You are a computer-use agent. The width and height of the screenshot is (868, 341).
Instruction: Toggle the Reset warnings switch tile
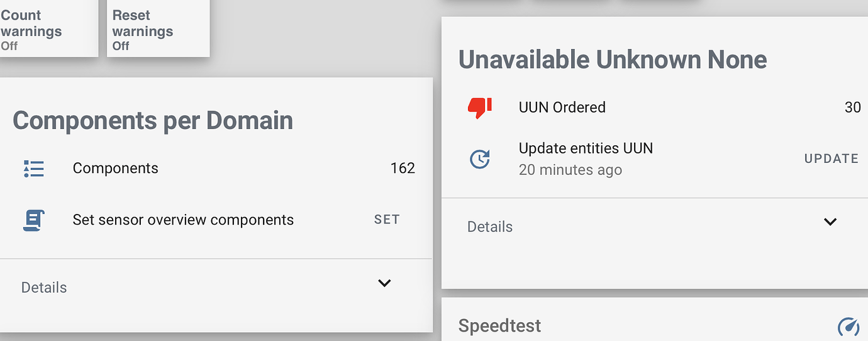coord(157,29)
